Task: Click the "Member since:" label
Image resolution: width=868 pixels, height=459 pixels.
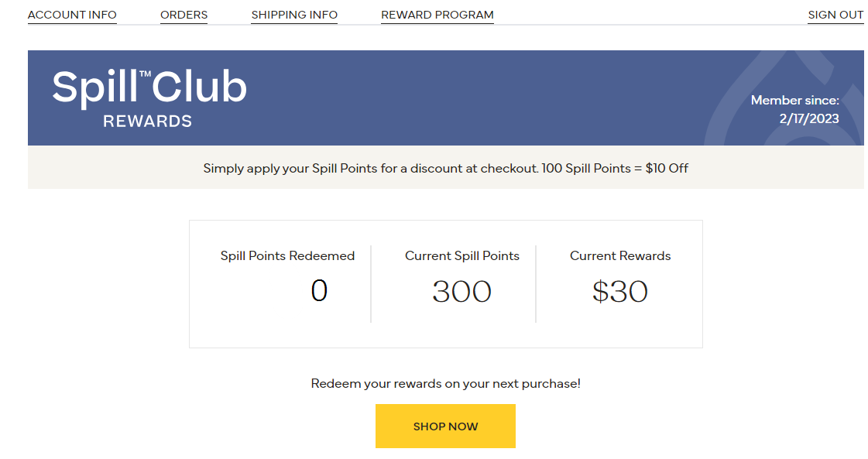Action: tap(794, 101)
